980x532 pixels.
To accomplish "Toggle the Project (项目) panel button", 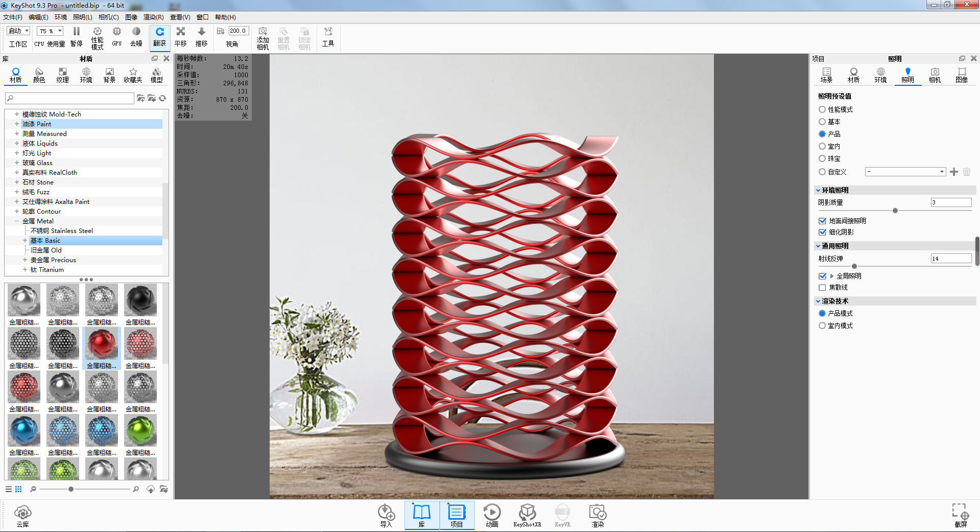I will (457, 515).
